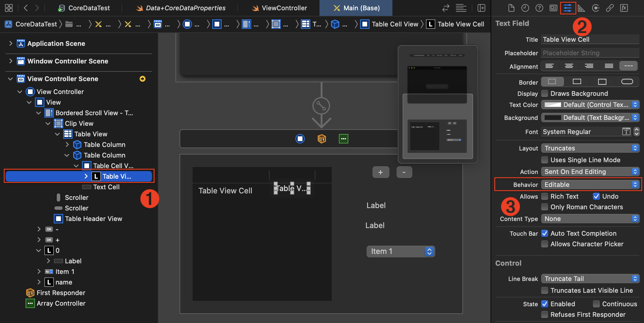Click the minus button on canvas
Screen dimensions: 644x323
tap(404, 172)
